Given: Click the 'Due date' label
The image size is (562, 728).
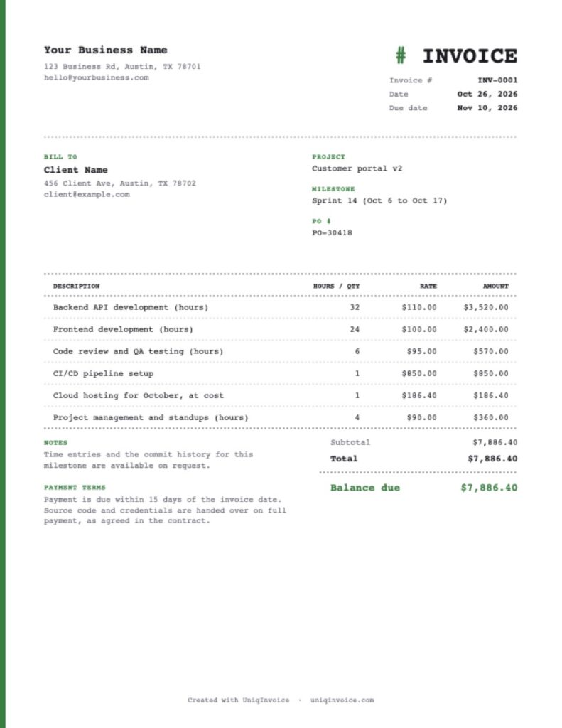Looking at the screenshot, I should click(408, 108).
